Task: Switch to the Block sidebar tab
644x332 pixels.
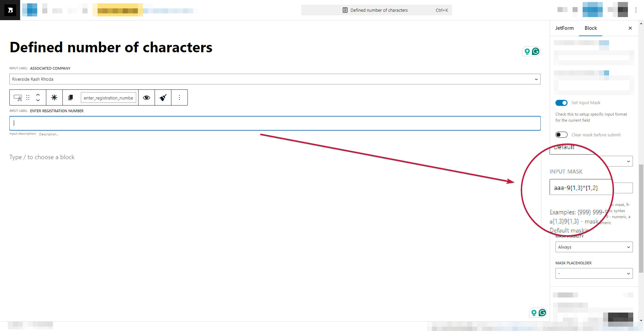Action: (591, 28)
